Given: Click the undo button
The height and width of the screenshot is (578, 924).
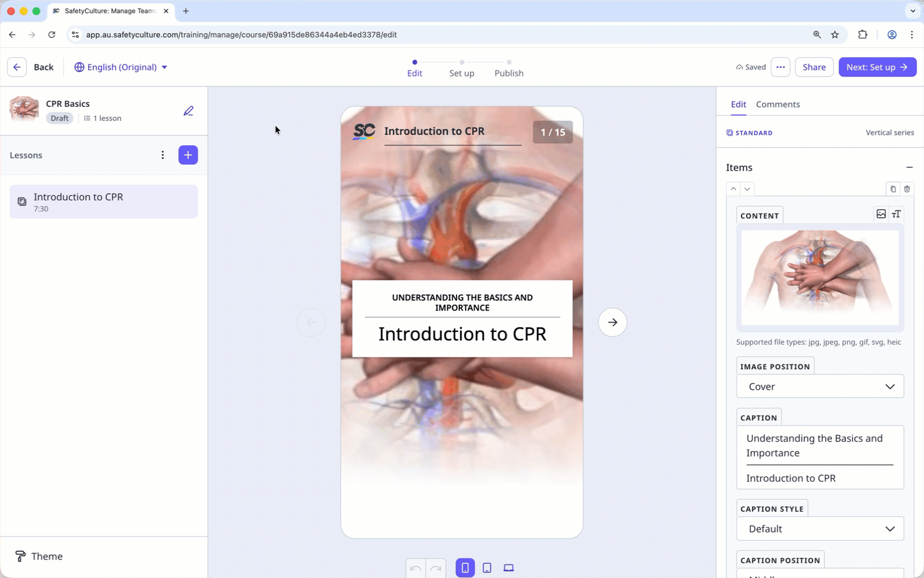Looking at the screenshot, I should click(x=416, y=568).
